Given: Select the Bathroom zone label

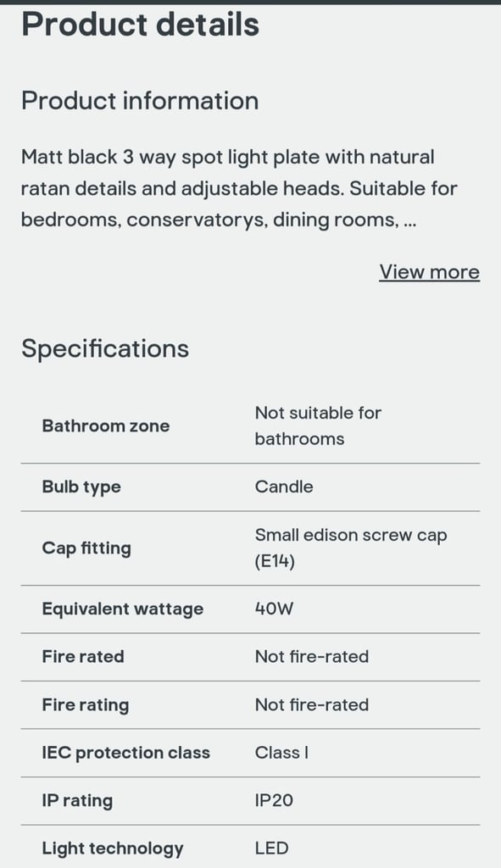Looking at the screenshot, I should [x=106, y=426].
